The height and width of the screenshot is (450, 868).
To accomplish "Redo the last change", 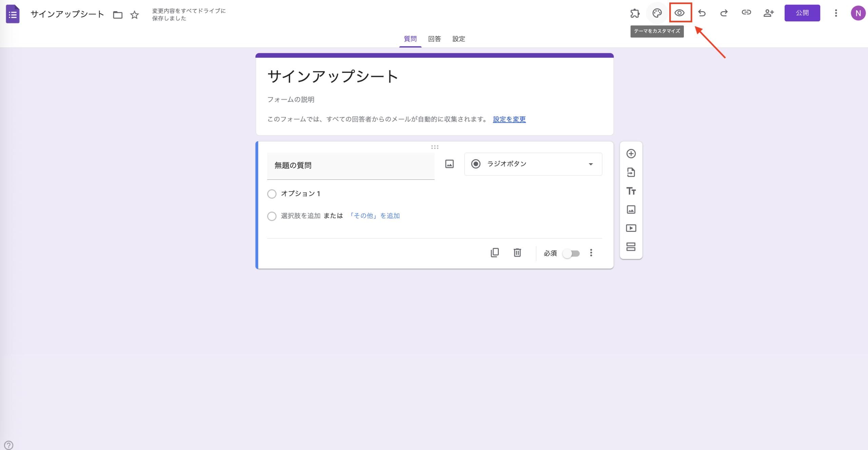I will pos(724,13).
